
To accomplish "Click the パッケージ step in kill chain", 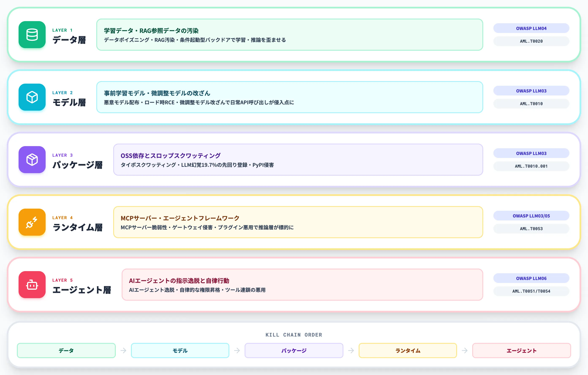I will (294, 351).
